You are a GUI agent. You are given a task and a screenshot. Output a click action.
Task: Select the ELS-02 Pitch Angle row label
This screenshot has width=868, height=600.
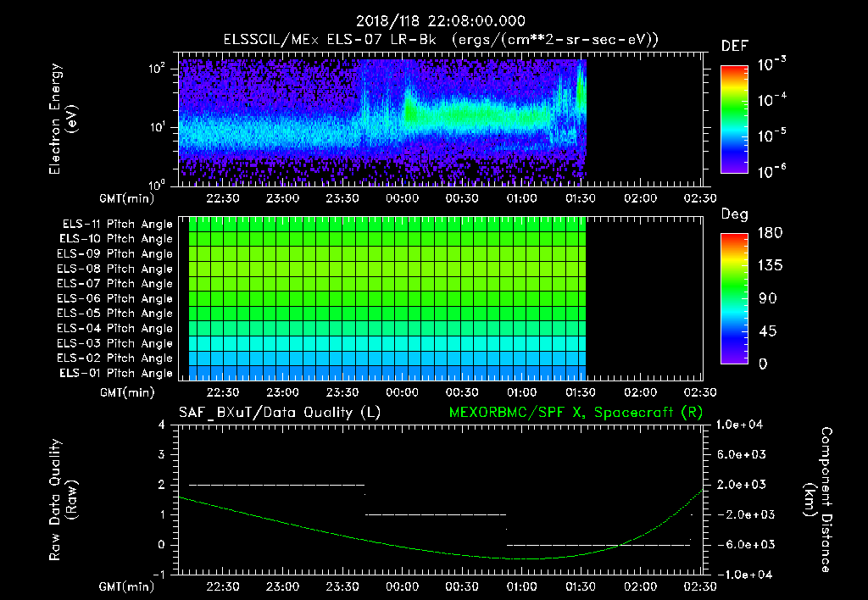[x=115, y=358]
